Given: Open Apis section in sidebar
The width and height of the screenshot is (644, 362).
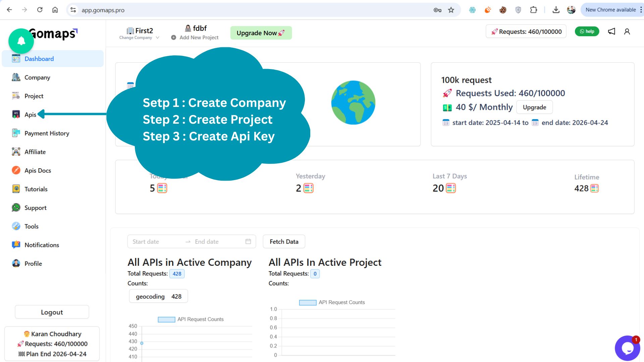Looking at the screenshot, I should 53,115.
